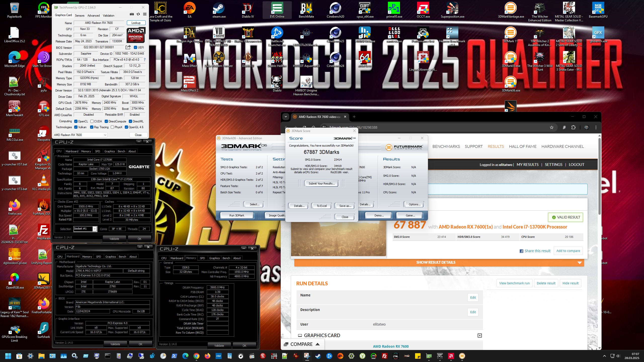Image resolution: width=644 pixels, height=362 pixels.
Task: Collapse the GRAPHICS CARD section toggle
Action: click(479, 336)
